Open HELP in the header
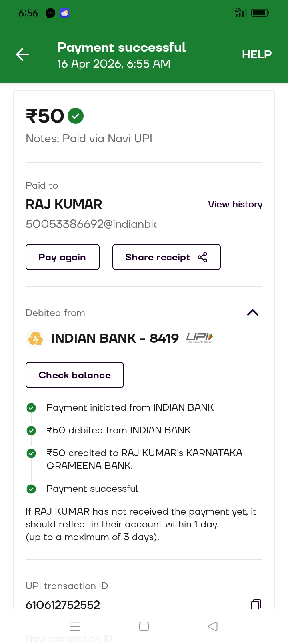The height and width of the screenshot is (644, 288). tap(256, 54)
